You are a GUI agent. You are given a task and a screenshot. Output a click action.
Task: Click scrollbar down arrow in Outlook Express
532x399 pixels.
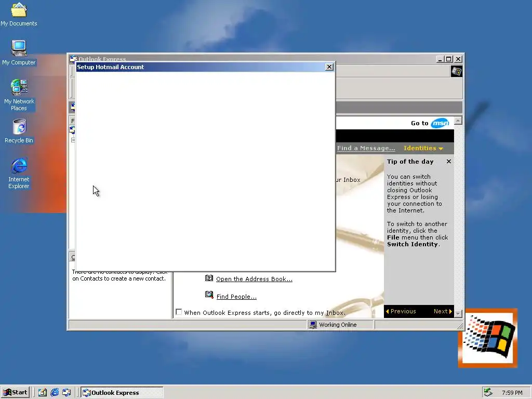(458, 313)
